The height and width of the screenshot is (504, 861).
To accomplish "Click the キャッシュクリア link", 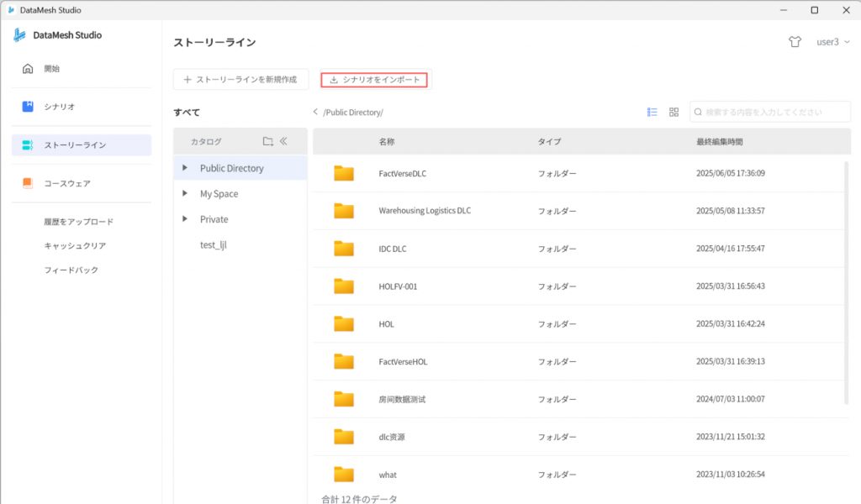I will click(x=75, y=246).
